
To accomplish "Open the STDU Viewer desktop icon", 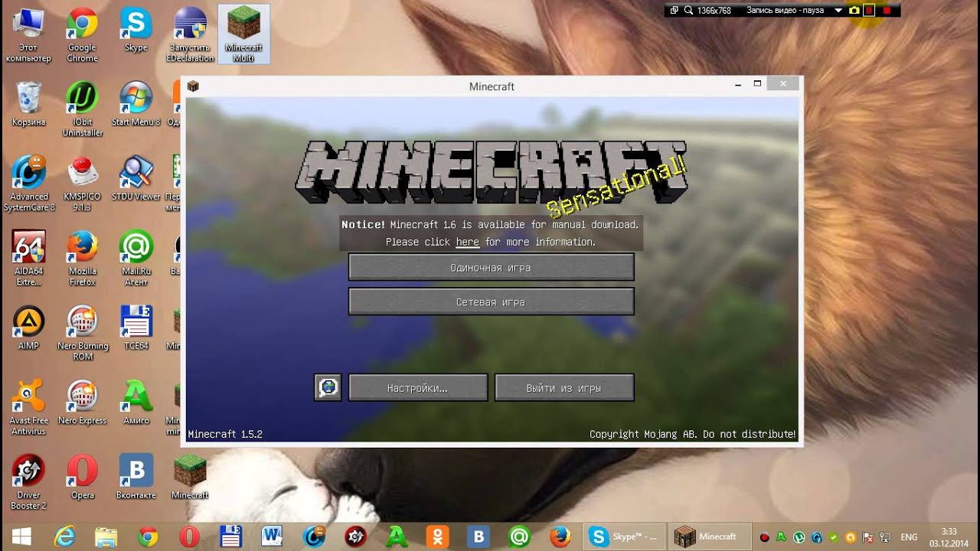I will pyautogui.click(x=136, y=178).
